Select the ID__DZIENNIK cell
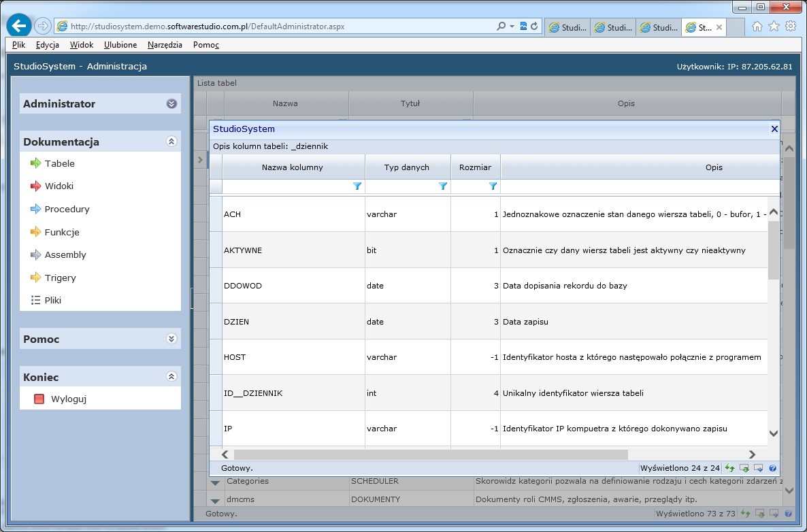Viewport: 807px width, 532px height. pyautogui.click(x=293, y=393)
